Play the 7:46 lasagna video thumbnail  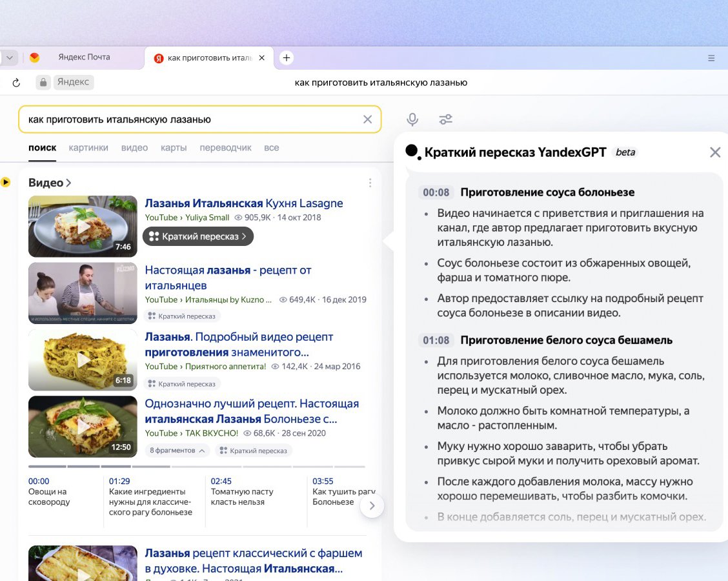83,227
